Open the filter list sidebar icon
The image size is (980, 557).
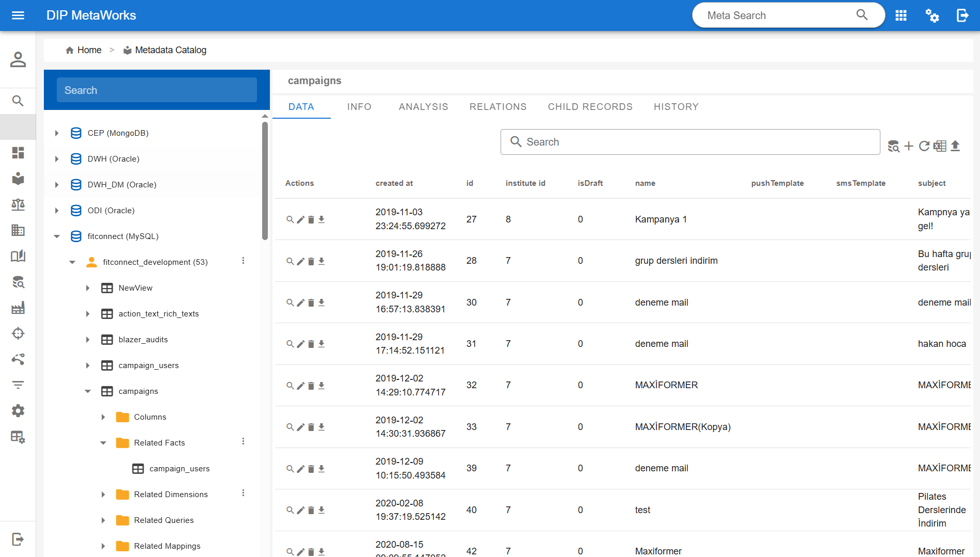coord(18,385)
